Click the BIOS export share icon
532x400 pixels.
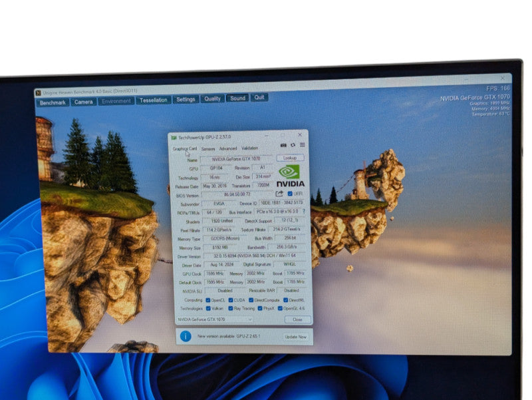click(x=279, y=194)
